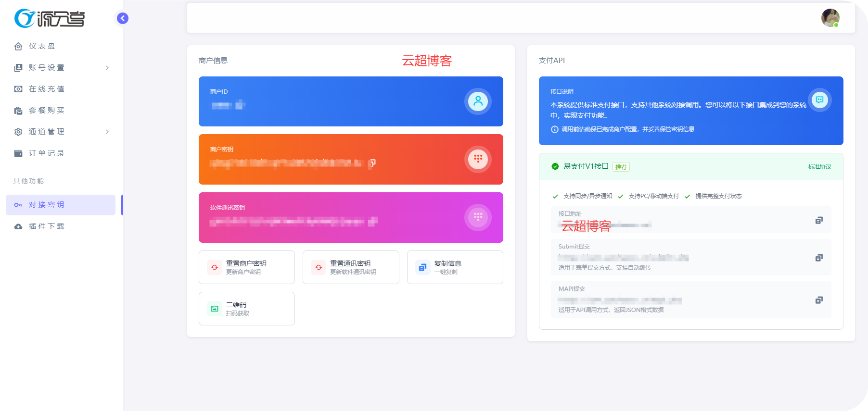This screenshot has width=868, height=411.
Task: Click the site logo in the sidebar
Action: coord(50,18)
